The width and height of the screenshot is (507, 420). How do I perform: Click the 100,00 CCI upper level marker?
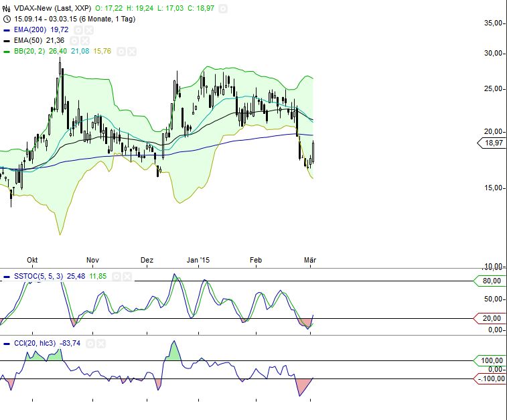pyautogui.click(x=489, y=360)
